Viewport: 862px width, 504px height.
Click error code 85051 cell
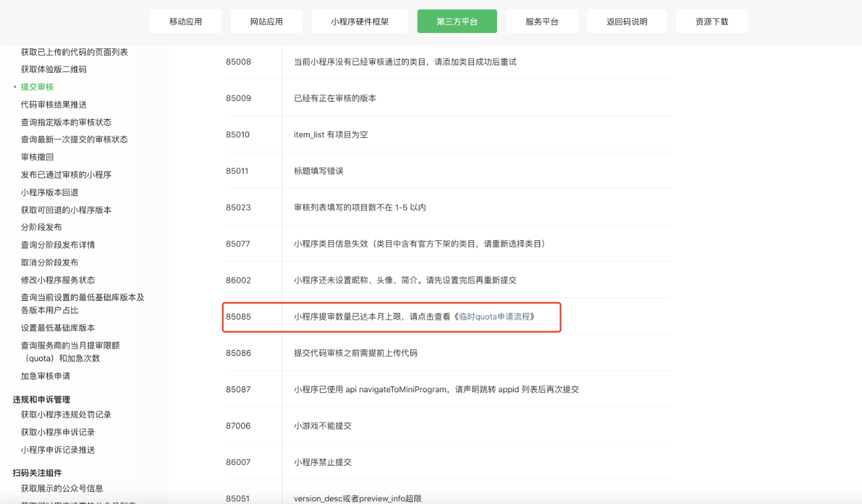238,499
